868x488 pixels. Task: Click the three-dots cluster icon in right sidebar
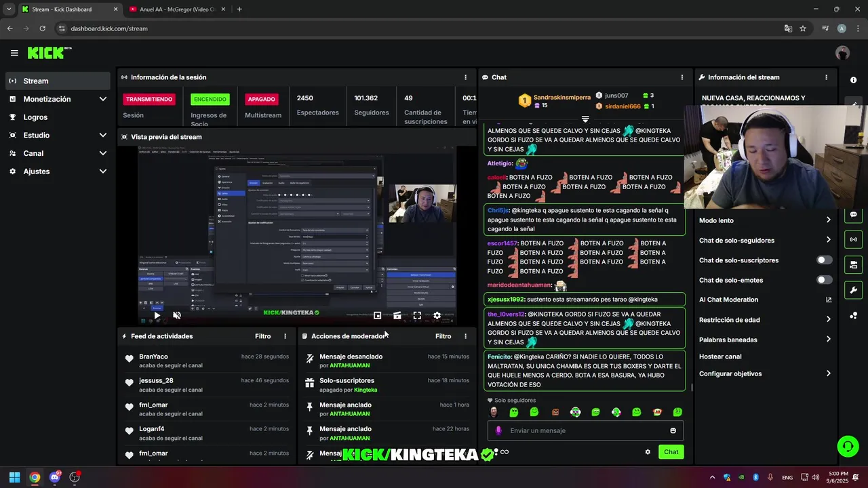click(x=853, y=315)
